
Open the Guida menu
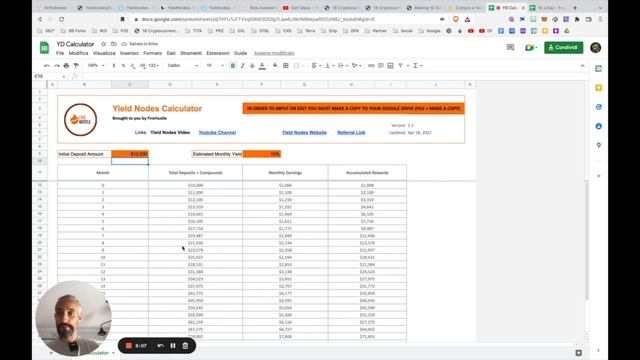click(240, 53)
